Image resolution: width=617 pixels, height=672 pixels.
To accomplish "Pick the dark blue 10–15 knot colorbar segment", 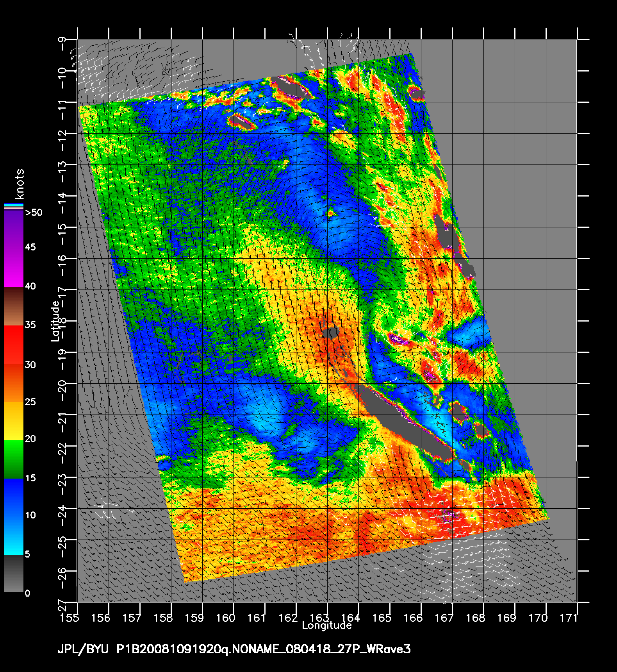I will [x=14, y=498].
